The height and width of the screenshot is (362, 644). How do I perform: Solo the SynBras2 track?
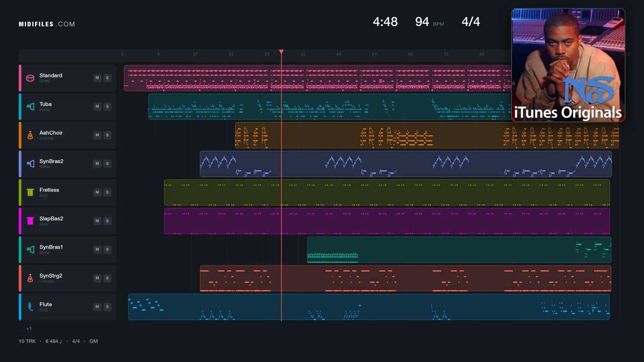click(107, 164)
